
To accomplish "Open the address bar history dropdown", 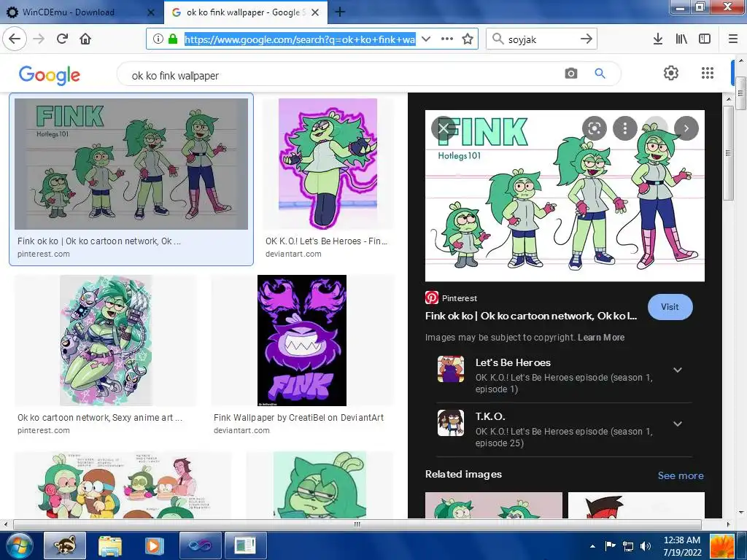I will 426,39.
